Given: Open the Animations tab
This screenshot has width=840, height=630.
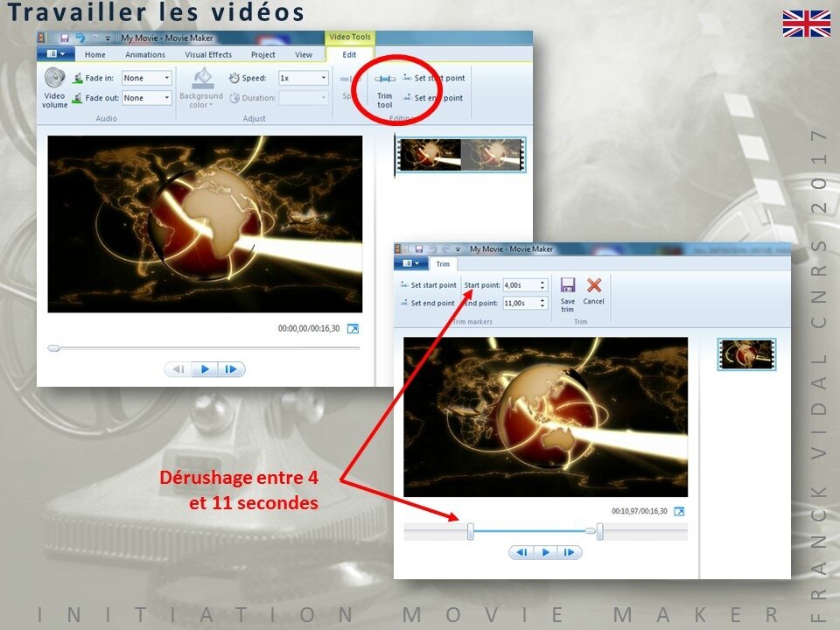Looking at the screenshot, I should (145, 54).
